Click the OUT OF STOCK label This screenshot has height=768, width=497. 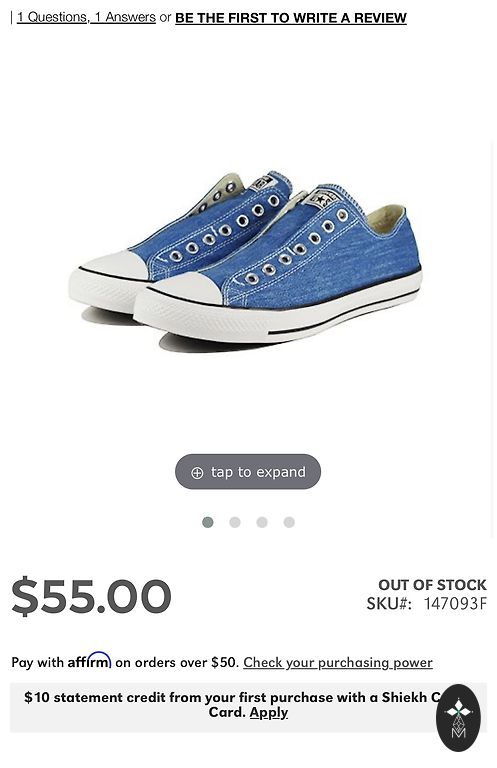pos(432,585)
